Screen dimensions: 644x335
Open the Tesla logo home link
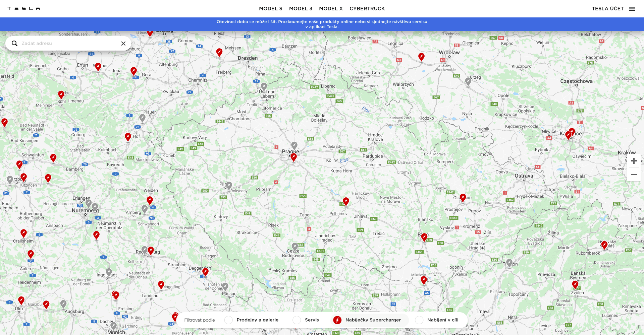(23, 8)
